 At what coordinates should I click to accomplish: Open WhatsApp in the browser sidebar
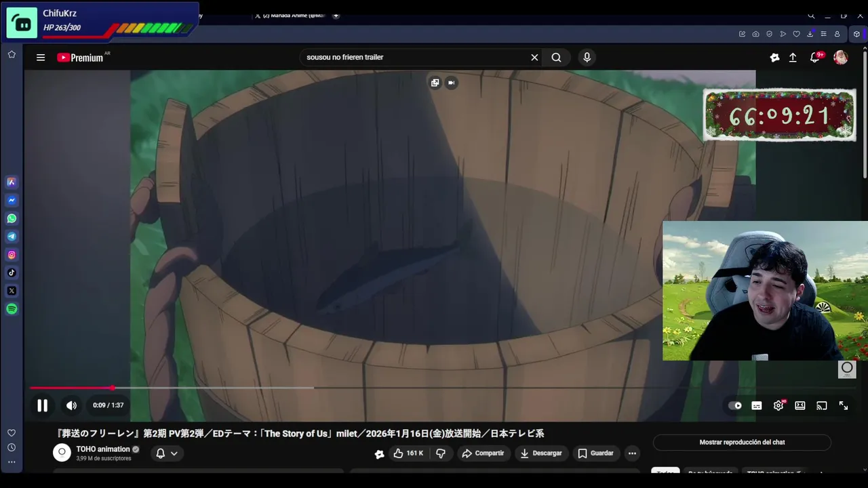(12, 218)
